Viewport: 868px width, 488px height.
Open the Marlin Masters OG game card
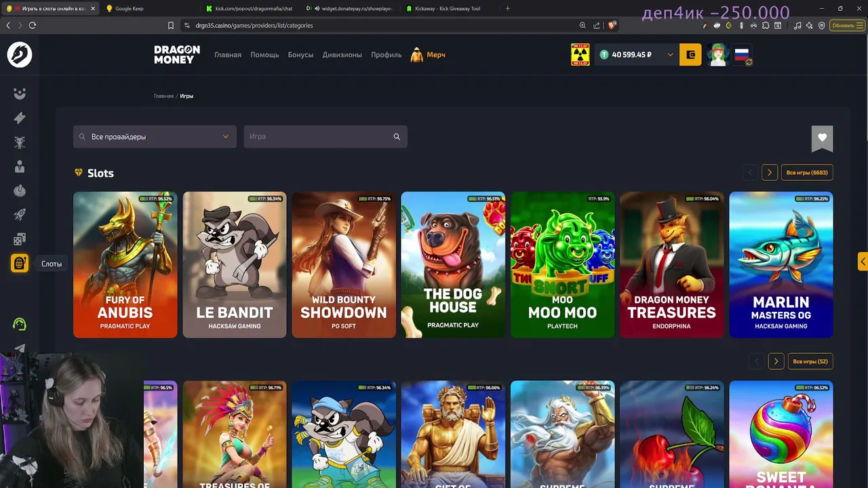click(x=781, y=264)
